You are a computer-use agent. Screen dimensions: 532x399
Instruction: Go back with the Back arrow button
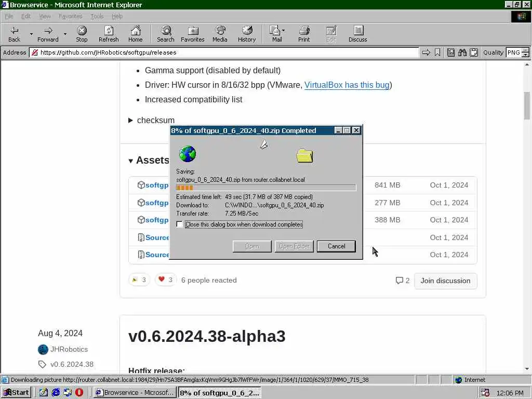click(x=14, y=34)
